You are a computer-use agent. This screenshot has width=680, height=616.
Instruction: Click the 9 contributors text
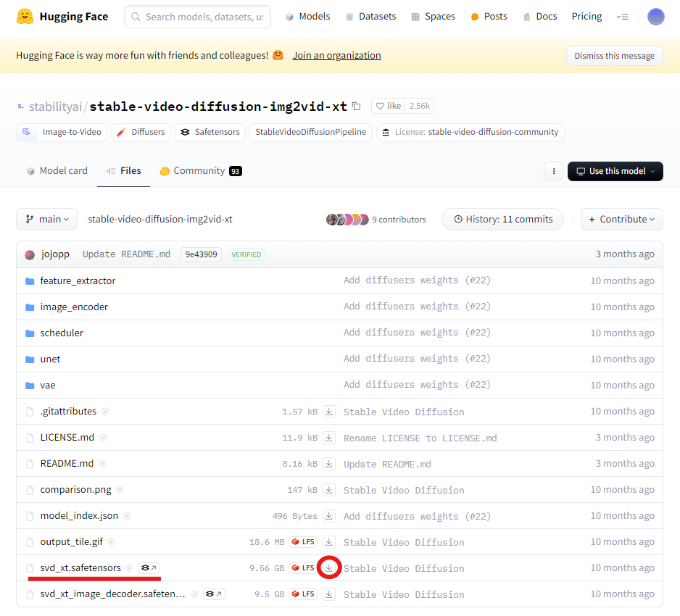[x=399, y=220]
